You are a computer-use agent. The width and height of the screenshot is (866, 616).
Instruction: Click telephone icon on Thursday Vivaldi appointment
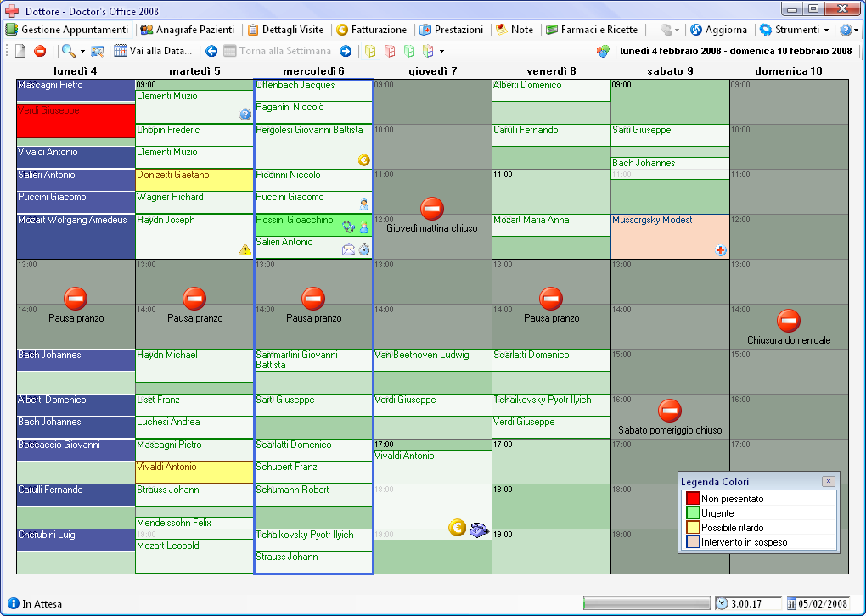click(479, 529)
